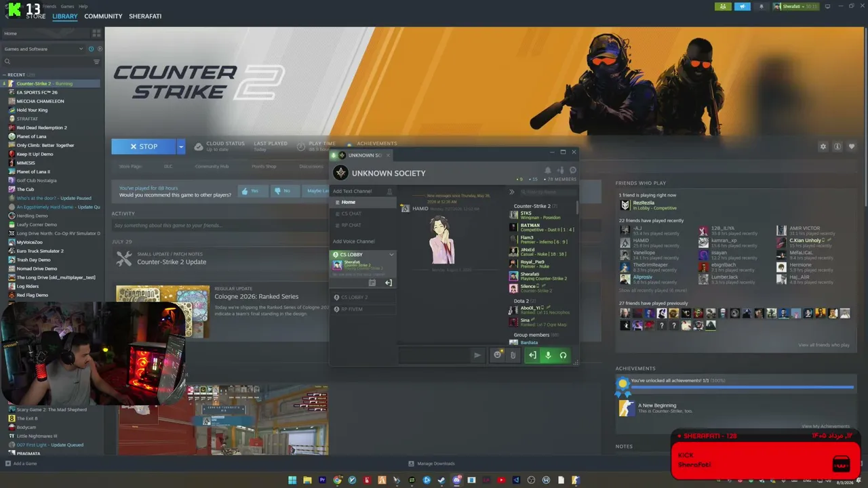Focus the library search field
The width and height of the screenshot is (868, 488).
[x=47, y=62]
